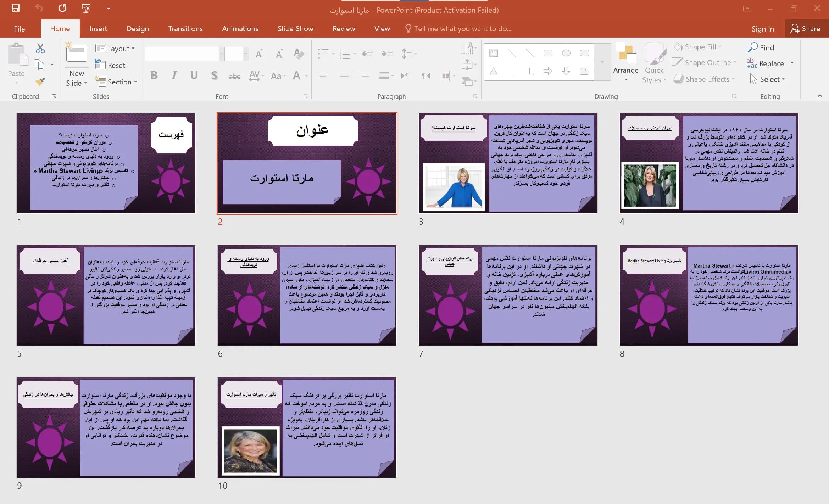Click the Find magnifier icon
Screen dimensions: 829x504
point(753,47)
